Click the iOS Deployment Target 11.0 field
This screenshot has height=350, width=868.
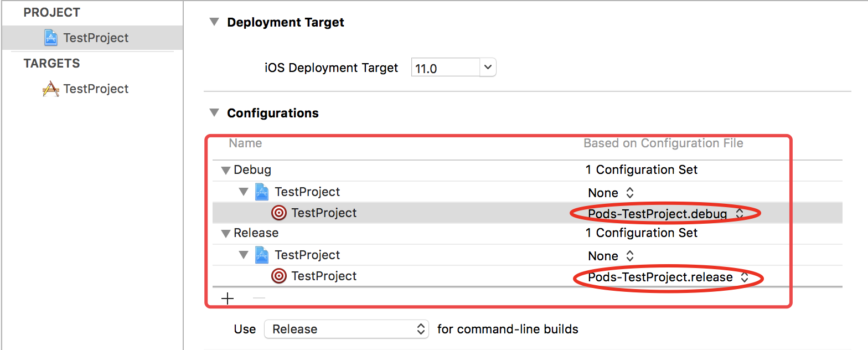(445, 68)
